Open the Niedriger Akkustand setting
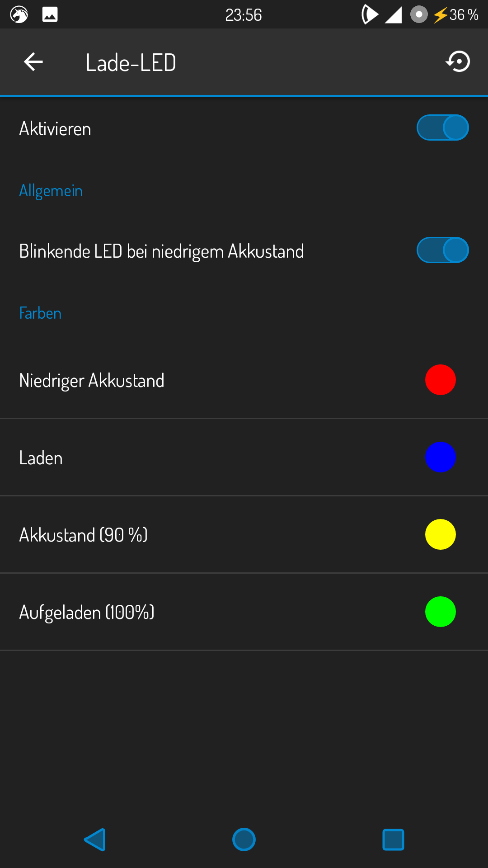 pyautogui.click(x=92, y=380)
